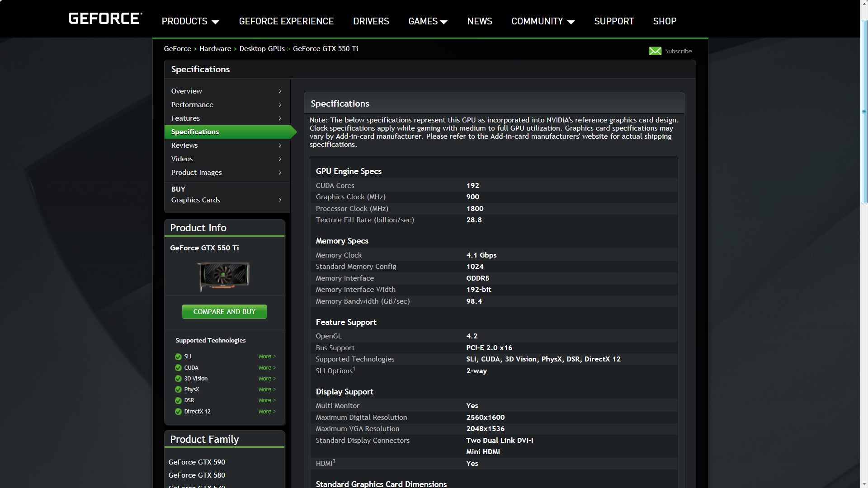868x488 pixels.
Task: Click the Bus Support PCI-E 2.0 x16 value
Action: point(489,348)
